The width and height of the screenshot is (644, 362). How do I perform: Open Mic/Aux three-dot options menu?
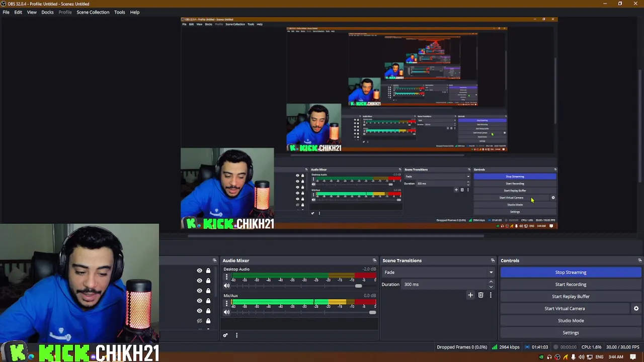[226, 303]
